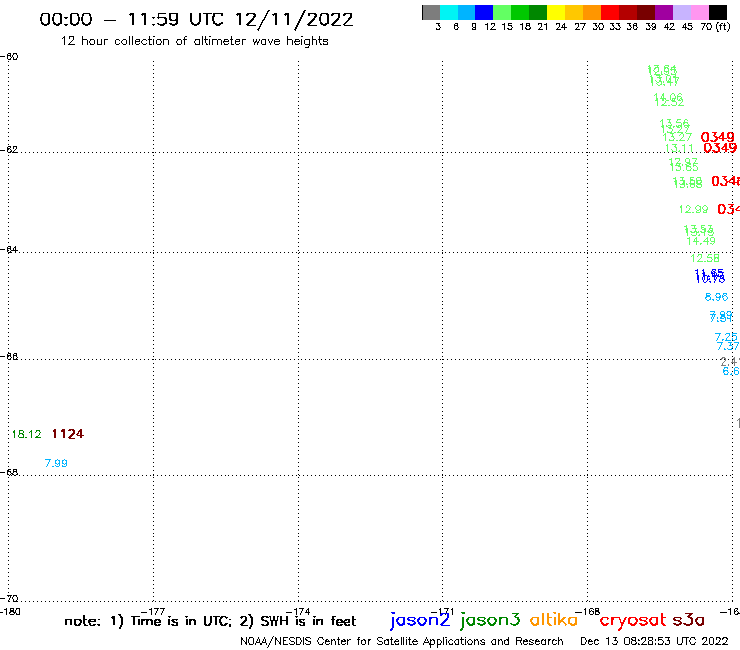
Task: Click the '(ft)' unit label on the legend
Action: point(723,26)
